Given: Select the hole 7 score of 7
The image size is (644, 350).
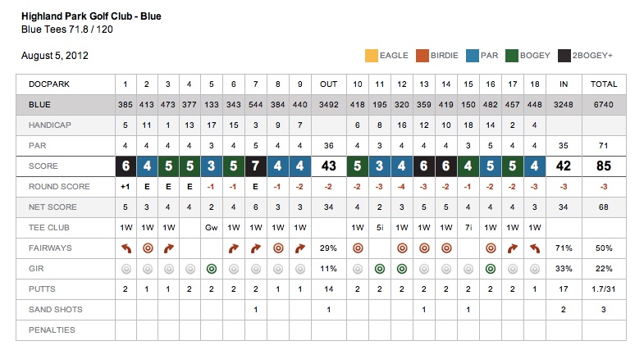Looking at the screenshot, I should click(x=256, y=166).
